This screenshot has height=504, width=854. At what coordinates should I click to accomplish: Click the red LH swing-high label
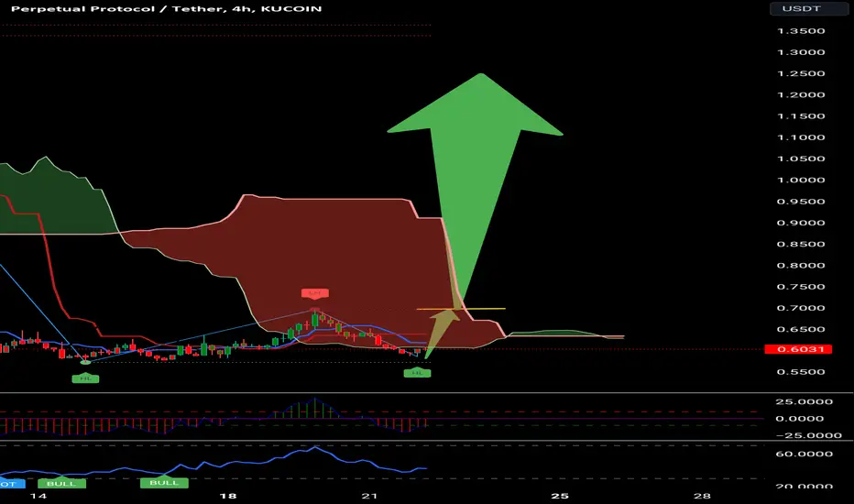(315, 293)
